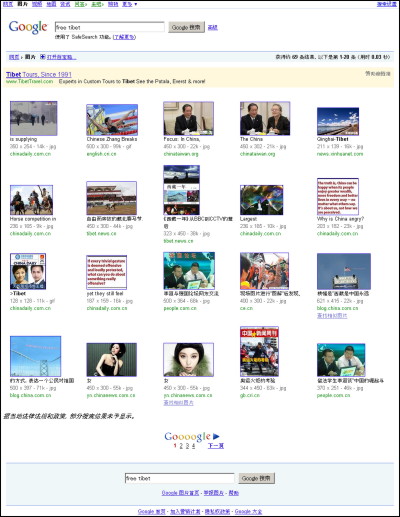The width and height of the screenshot is (400, 517).
Task: Open the 500 x 364 thumbnail from people.com.cn
Action: [189, 271]
